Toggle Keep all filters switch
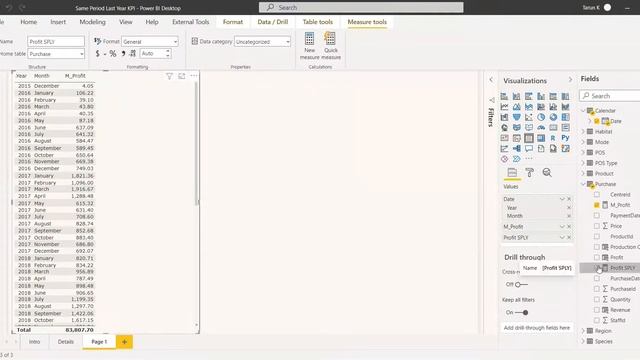Viewport: 640px width, 360px height. point(522,313)
